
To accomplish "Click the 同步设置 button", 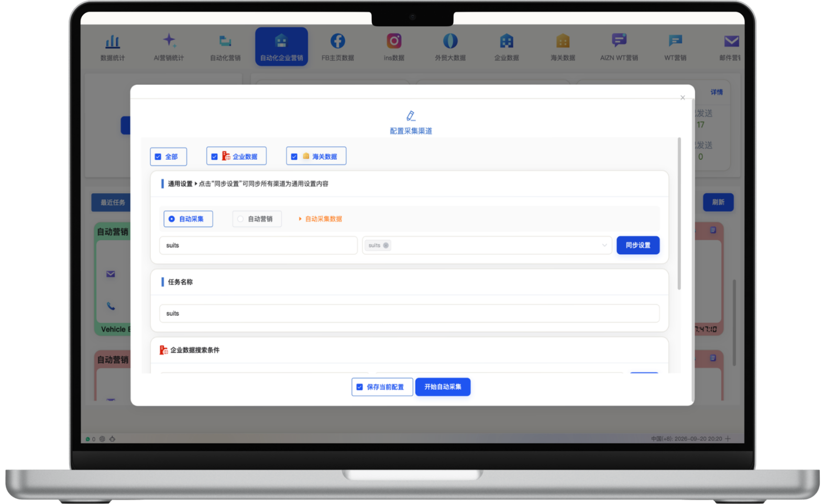I will pos(638,245).
